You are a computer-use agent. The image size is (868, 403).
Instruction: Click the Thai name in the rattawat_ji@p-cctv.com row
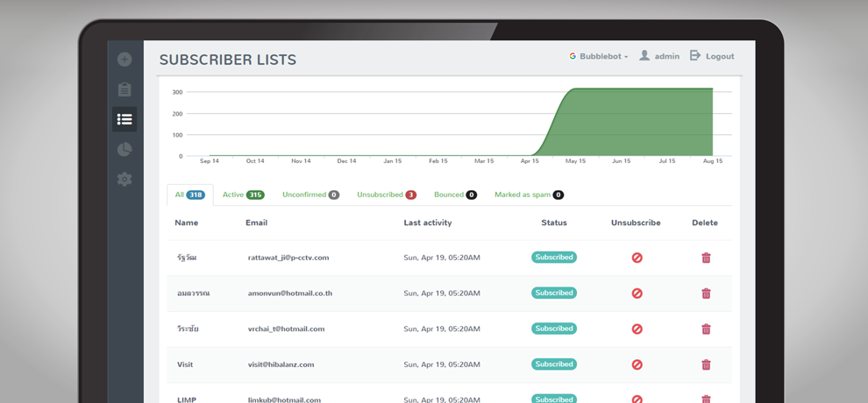187,258
